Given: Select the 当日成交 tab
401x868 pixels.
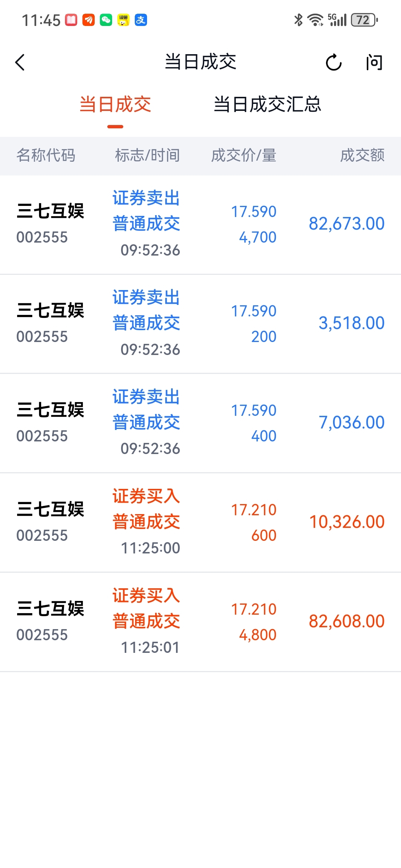Looking at the screenshot, I should click(115, 104).
